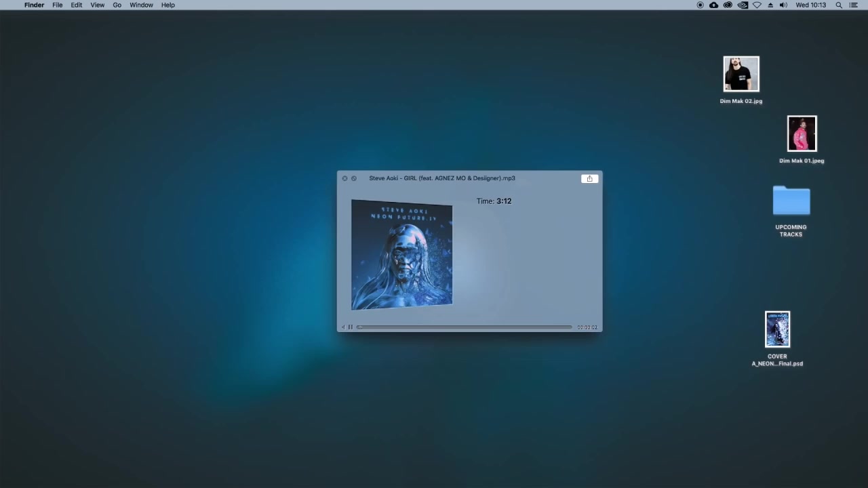The image size is (868, 488).
Task: Open Spotlight search magnifier icon
Action: pos(839,5)
